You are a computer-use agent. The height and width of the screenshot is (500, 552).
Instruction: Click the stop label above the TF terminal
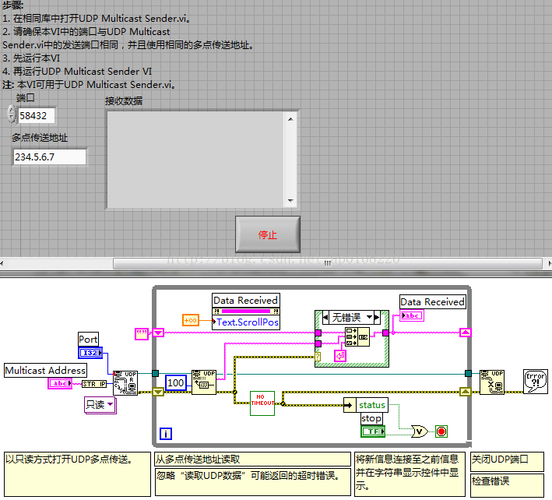[x=371, y=419]
